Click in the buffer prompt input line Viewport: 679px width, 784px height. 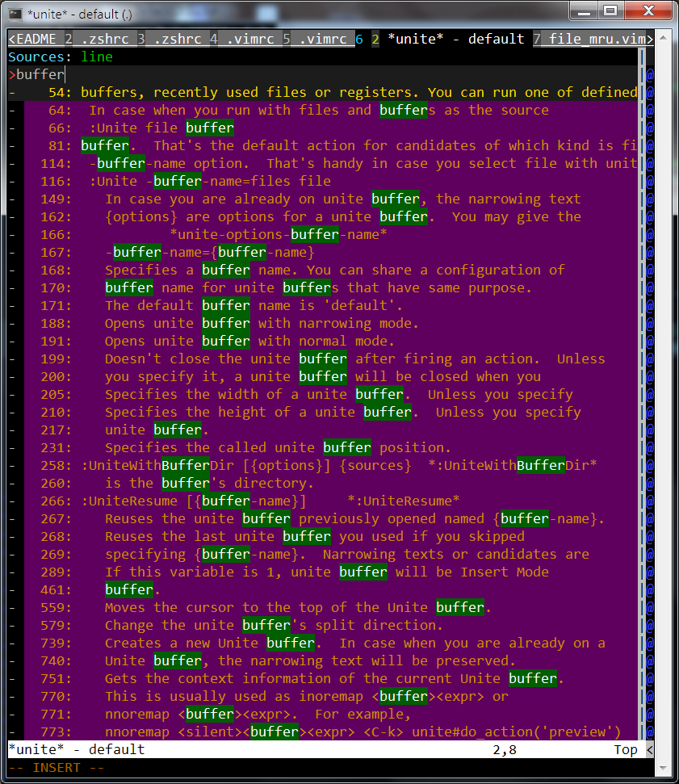pos(323,74)
